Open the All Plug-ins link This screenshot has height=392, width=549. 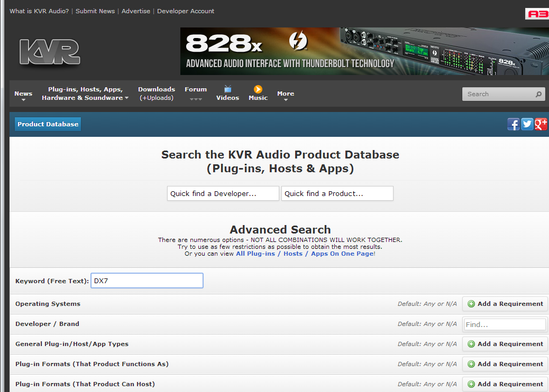(255, 254)
